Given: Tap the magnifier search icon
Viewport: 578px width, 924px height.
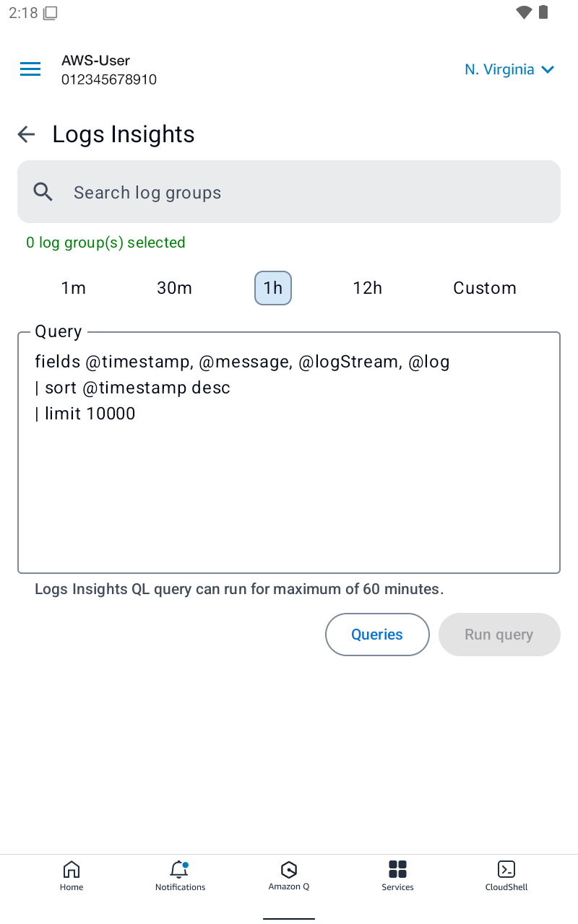Looking at the screenshot, I should coord(43,192).
